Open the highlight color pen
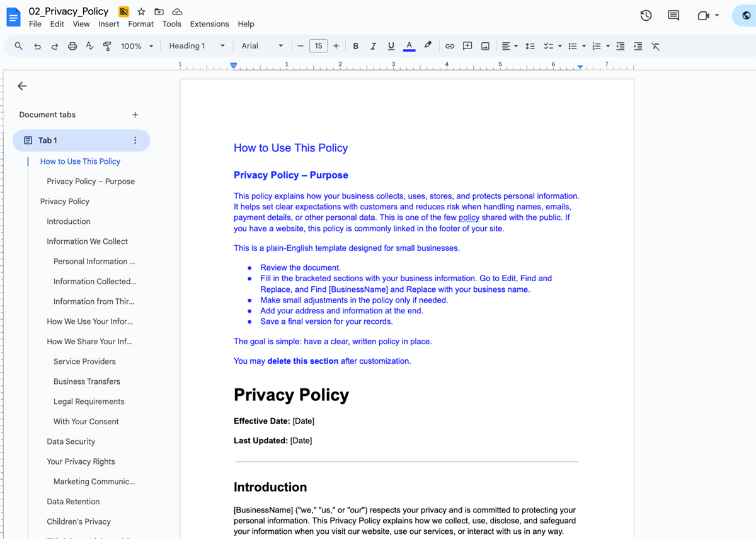 pos(428,46)
